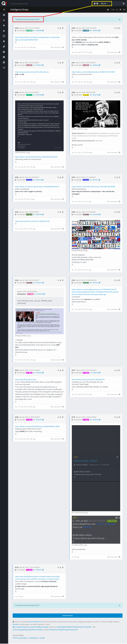Open the group users sidebar icon
This screenshot has height=644, width=127.
[x=4, y=68]
